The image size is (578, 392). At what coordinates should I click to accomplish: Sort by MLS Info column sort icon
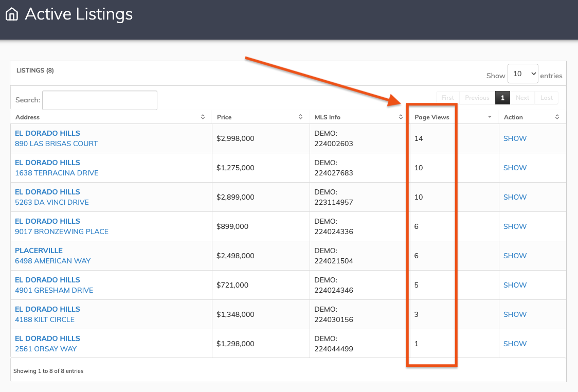coord(401,117)
